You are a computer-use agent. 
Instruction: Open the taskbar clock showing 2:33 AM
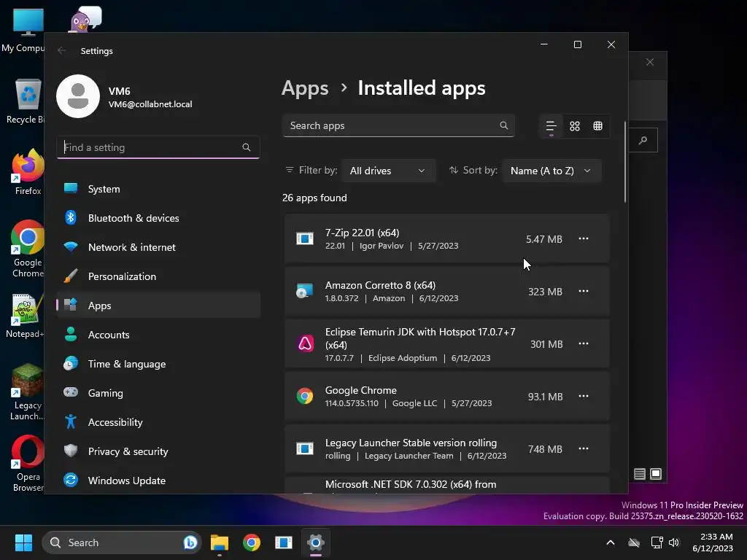(x=713, y=542)
